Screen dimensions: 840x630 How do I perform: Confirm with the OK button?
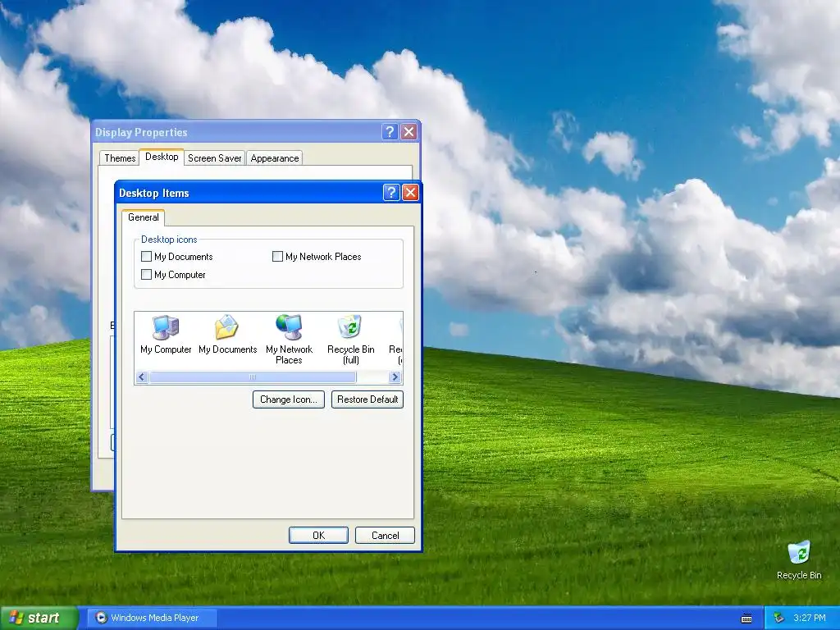coord(319,535)
